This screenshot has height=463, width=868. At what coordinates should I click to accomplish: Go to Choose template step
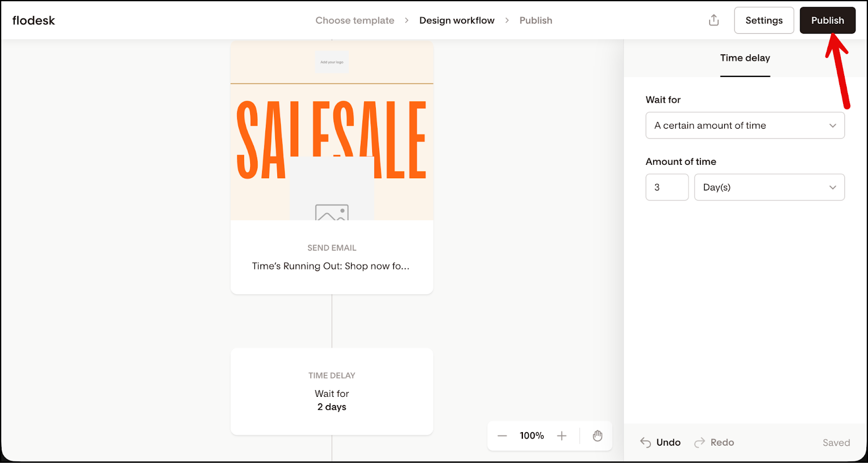pyautogui.click(x=355, y=21)
